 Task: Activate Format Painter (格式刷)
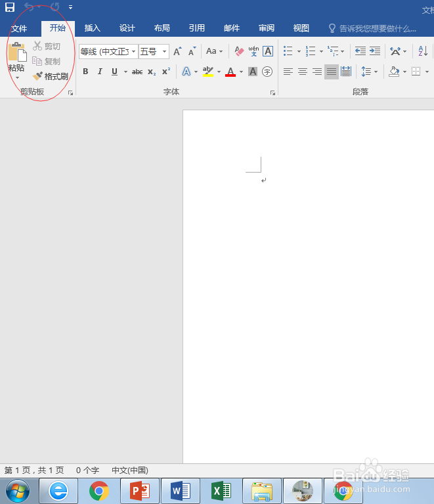[x=51, y=77]
